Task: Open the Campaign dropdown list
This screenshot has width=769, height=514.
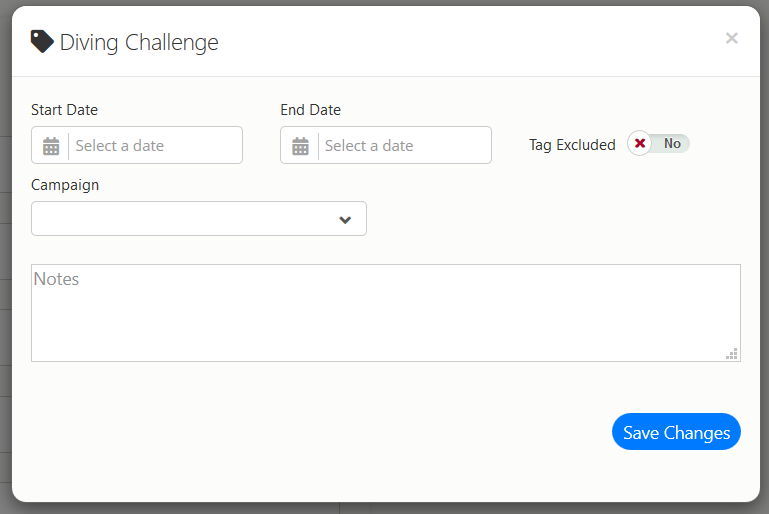Action: pyautogui.click(x=199, y=219)
